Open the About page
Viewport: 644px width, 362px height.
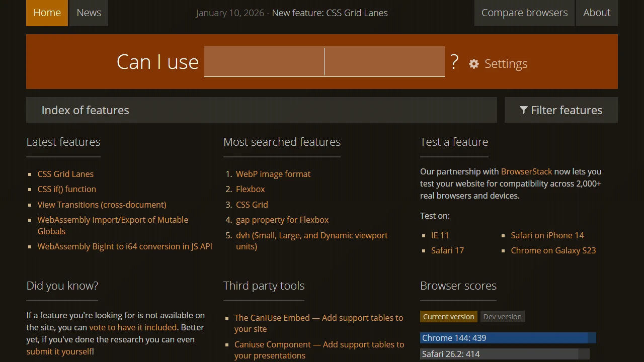click(x=597, y=13)
